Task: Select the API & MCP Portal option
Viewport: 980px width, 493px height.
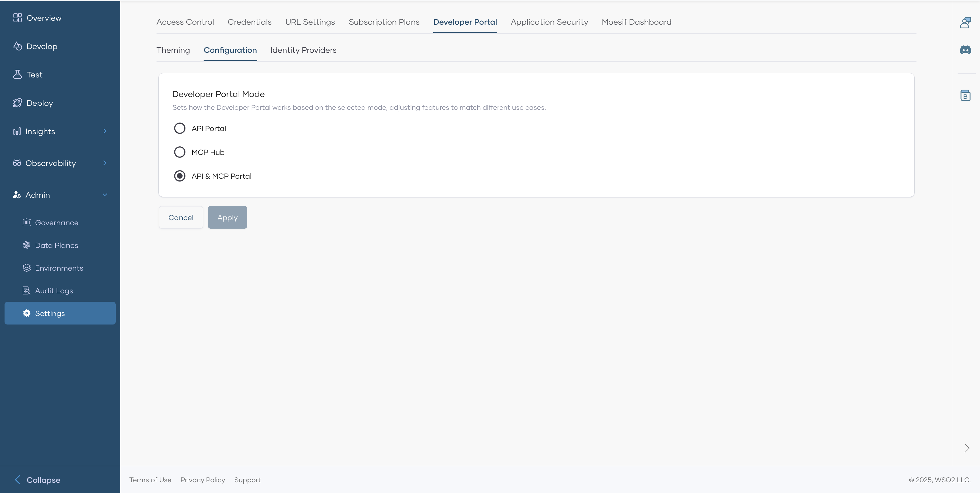Action: click(x=179, y=176)
